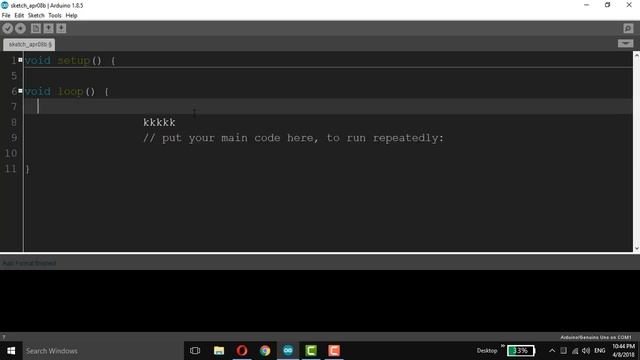The width and height of the screenshot is (640, 360).
Task: Click the '// put your main code here' comment
Action: (293, 138)
